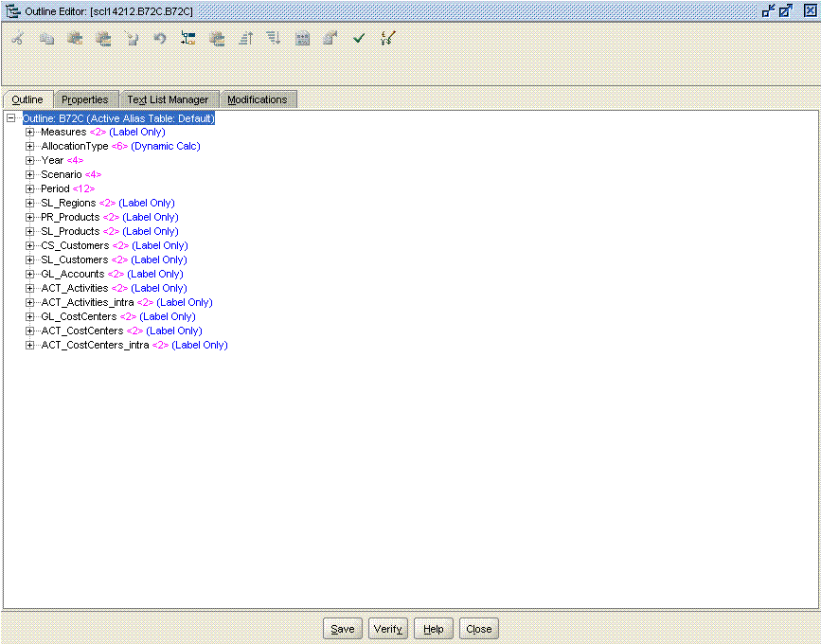Expand the GL_Accounts dimension
This screenshot has width=821, height=644.
[x=29, y=274]
